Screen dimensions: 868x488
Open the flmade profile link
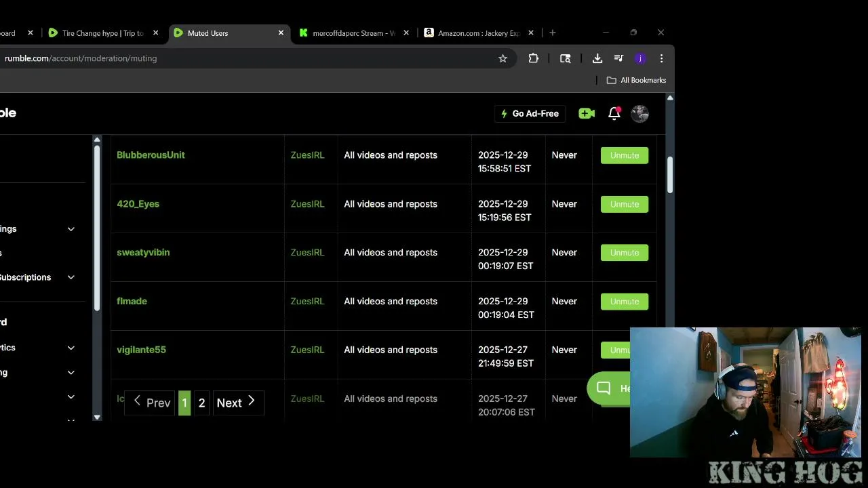(132, 301)
